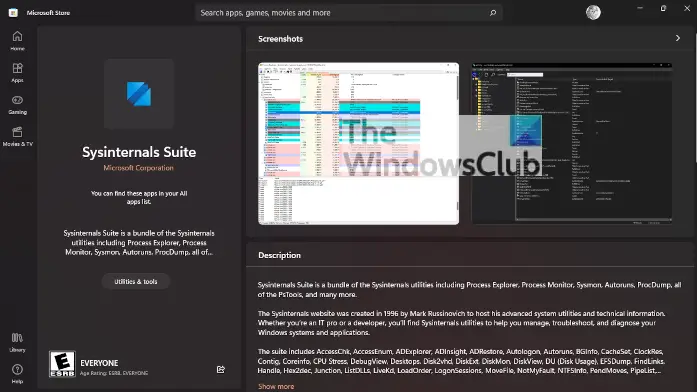This screenshot has height=392, width=697.
Task: Open the Process Explorer screenshot thumbnail
Action: coord(358,144)
